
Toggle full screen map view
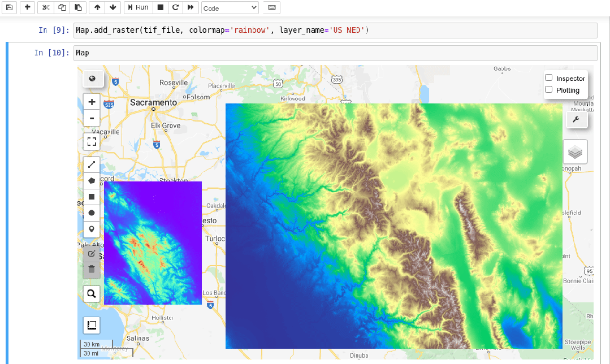pos(92,141)
